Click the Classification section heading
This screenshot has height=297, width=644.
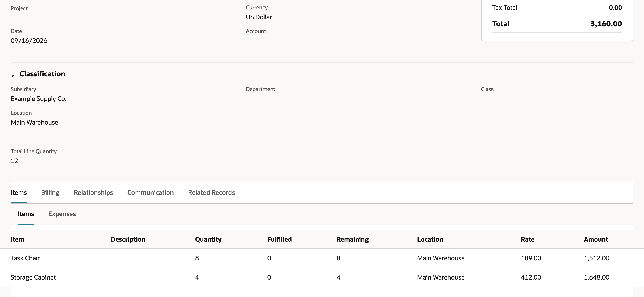(x=42, y=74)
